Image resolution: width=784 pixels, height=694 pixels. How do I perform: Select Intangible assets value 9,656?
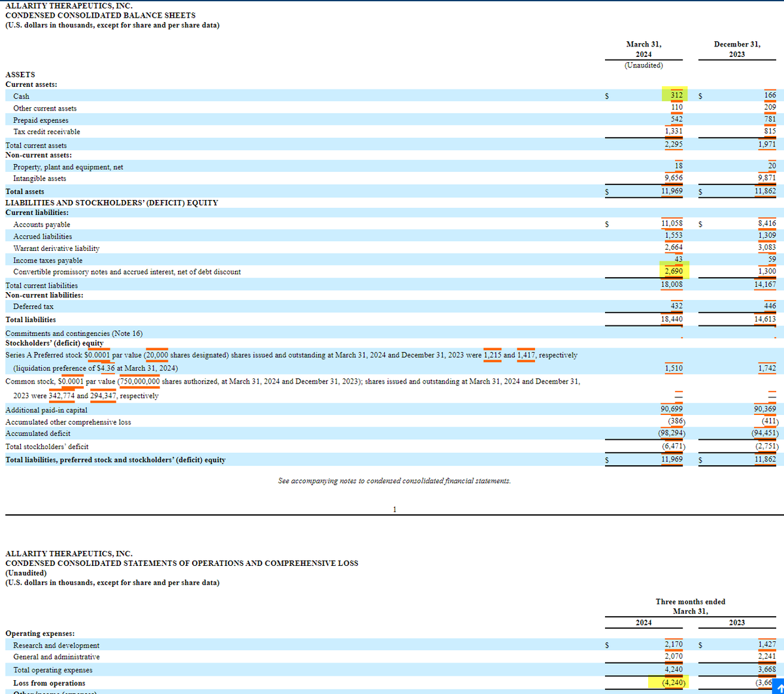673,178
